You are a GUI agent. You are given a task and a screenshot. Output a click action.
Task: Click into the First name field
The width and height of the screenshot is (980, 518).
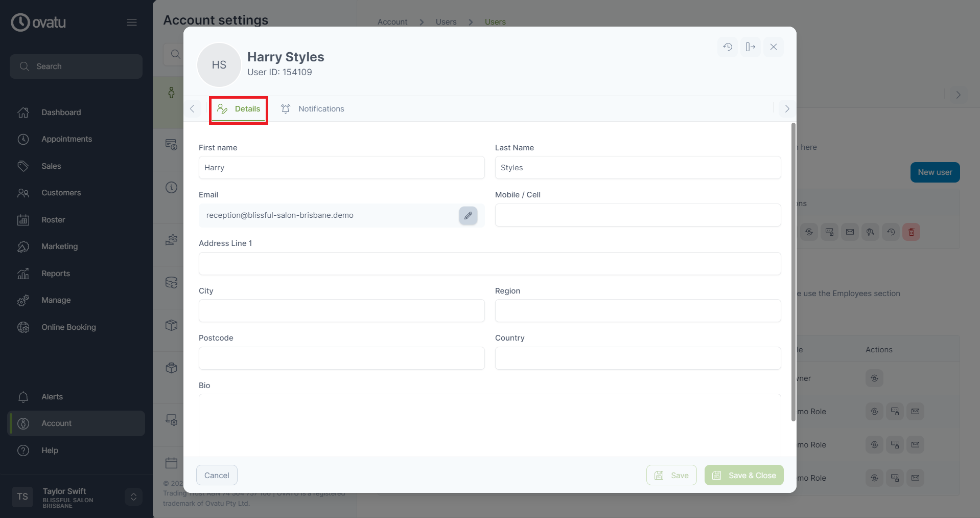tap(341, 168)
